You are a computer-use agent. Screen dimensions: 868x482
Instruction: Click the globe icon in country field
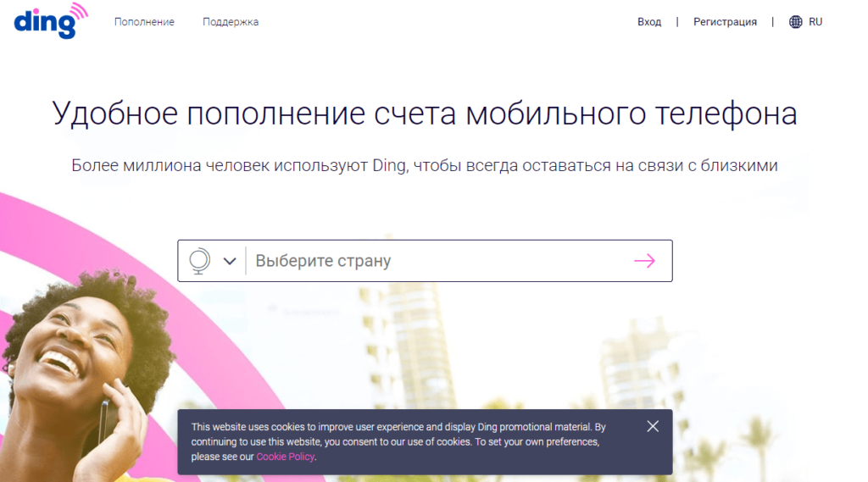coord(199,261)
